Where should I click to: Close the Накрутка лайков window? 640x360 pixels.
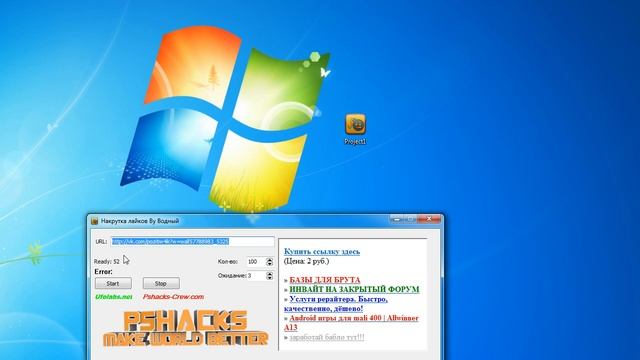point(429,220)
